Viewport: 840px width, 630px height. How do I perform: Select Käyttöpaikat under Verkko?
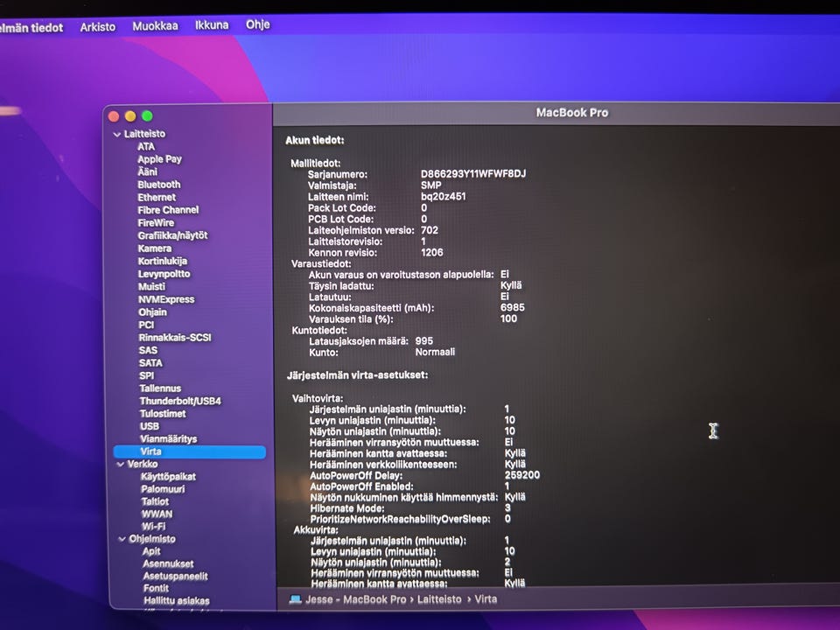coord(168,477)
